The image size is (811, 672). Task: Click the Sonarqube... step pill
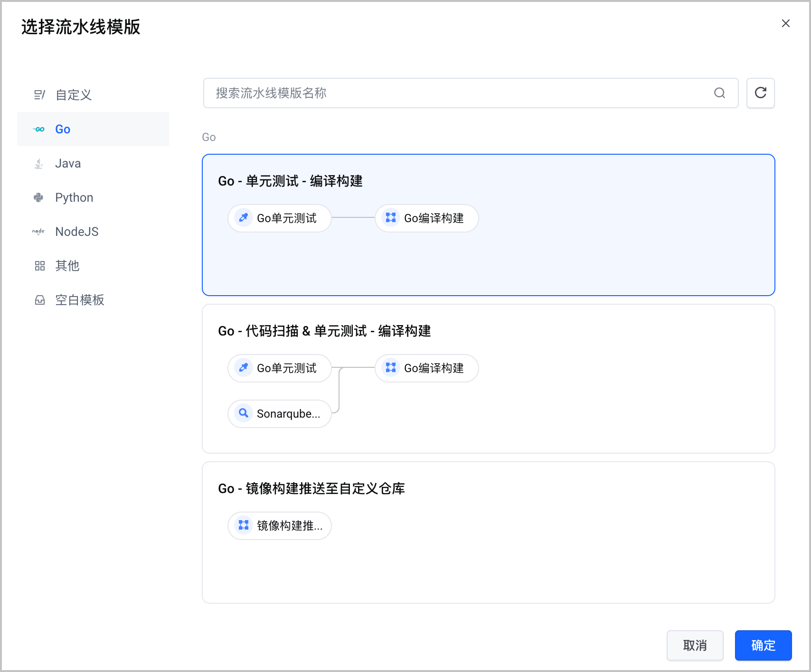280,414
